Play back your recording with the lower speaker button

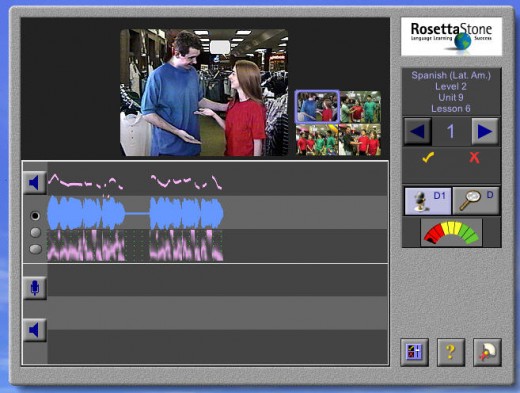coord(35,330)
